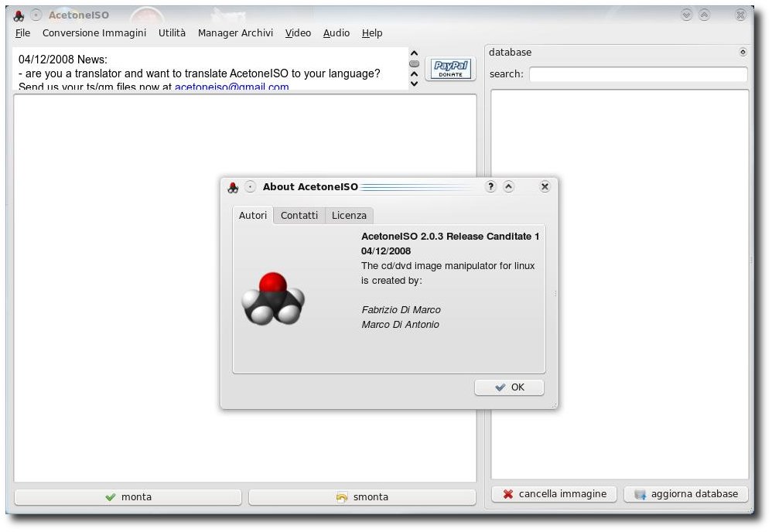
Task: Click the About dialog sticky pin button
Action: coord(250,187)
